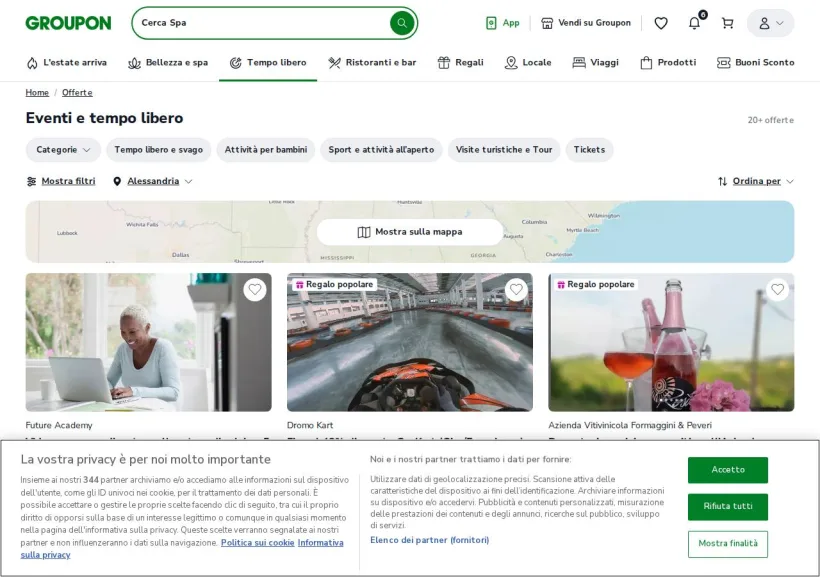Favorite the Dromo Kart offer heart
The width and height of the screenshot is (820, 577).
point(516,289)
